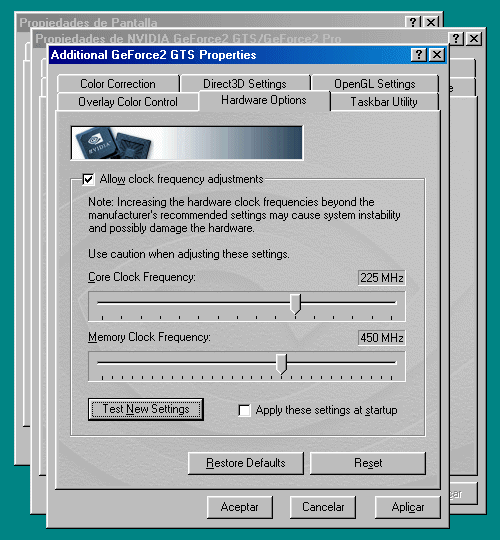Click the NVIDIA chip banner image
The image size is (500, 540).
point(187,143)
